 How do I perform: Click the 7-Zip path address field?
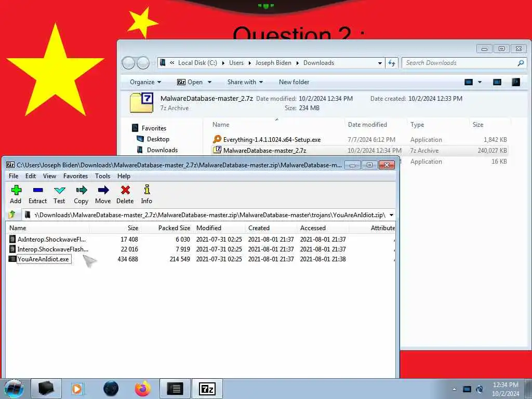click(206, 215)
